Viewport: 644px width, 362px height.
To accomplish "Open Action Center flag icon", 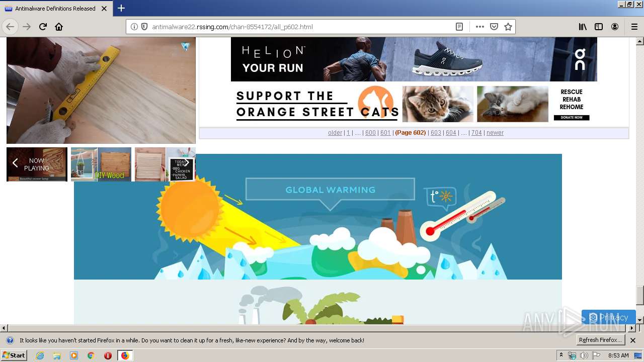I will pos(596,355).
